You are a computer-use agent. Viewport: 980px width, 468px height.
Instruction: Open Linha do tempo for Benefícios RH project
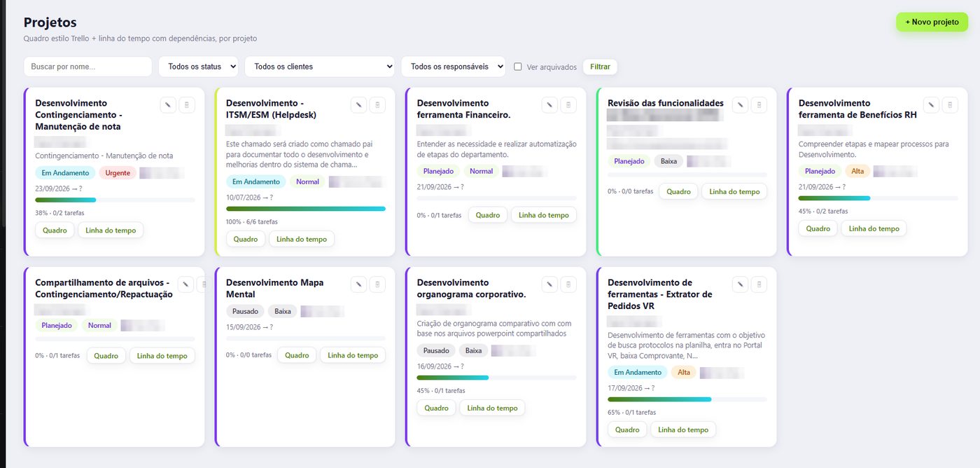click(874, 228)
